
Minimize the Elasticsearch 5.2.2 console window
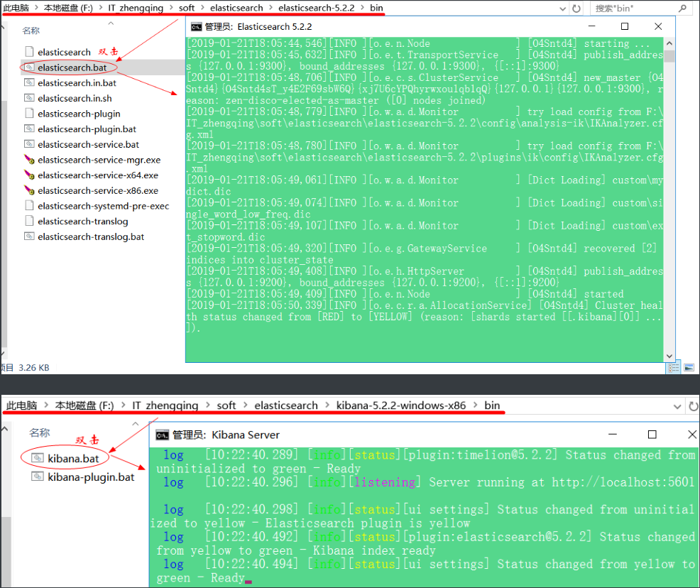pyautogui.click(x=592, y=26)
